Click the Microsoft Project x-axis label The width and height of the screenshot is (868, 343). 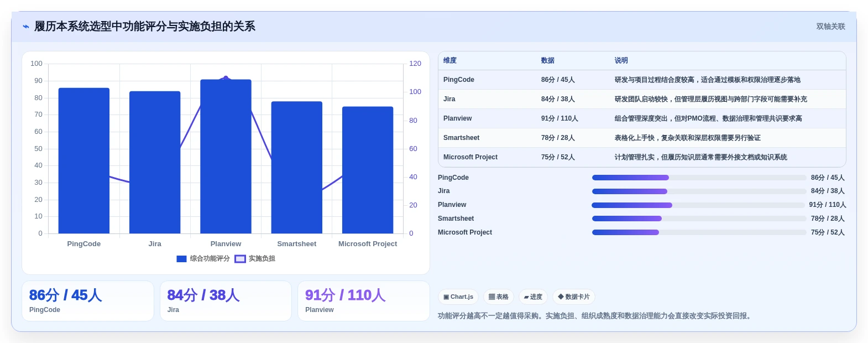tap(368, 244)
